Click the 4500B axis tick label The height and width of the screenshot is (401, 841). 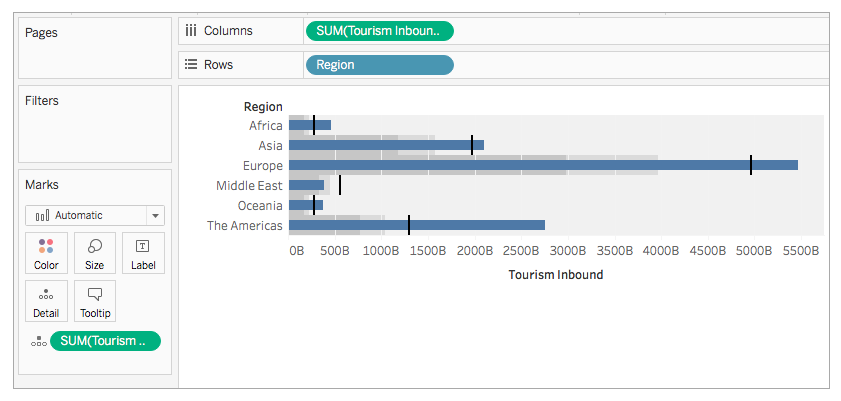click(x=708, y=251)
